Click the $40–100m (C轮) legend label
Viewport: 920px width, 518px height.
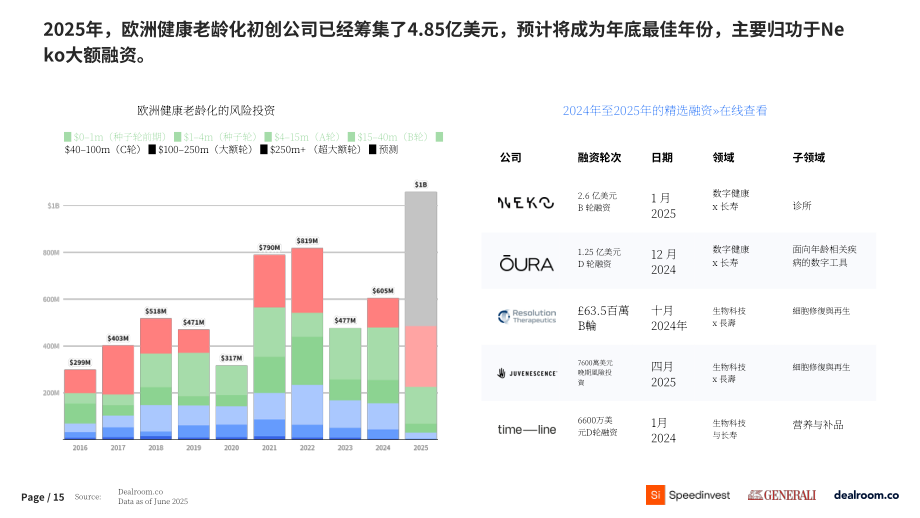click(x=103, y=150)
